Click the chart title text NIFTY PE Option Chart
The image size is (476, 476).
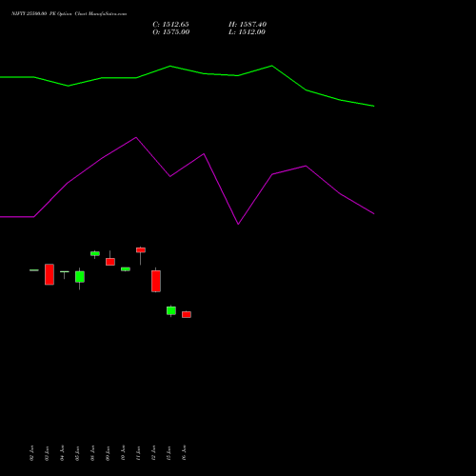tap(69, 13)
